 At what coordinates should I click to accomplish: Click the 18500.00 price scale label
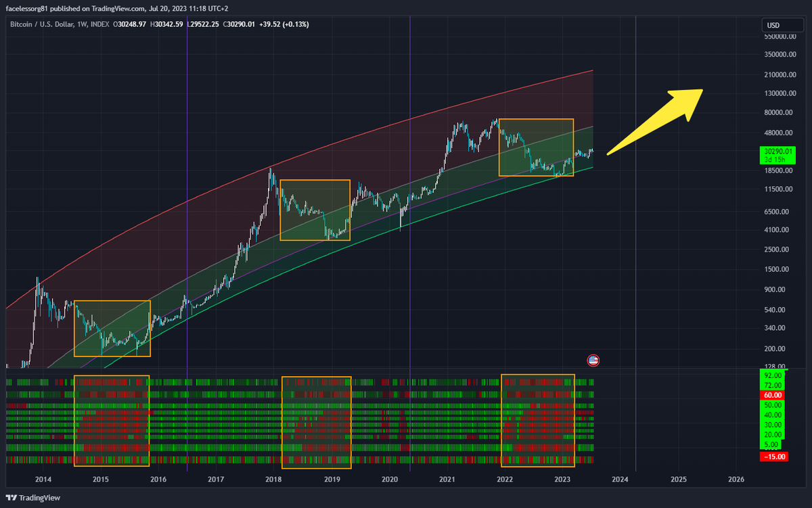pos(778,171)
